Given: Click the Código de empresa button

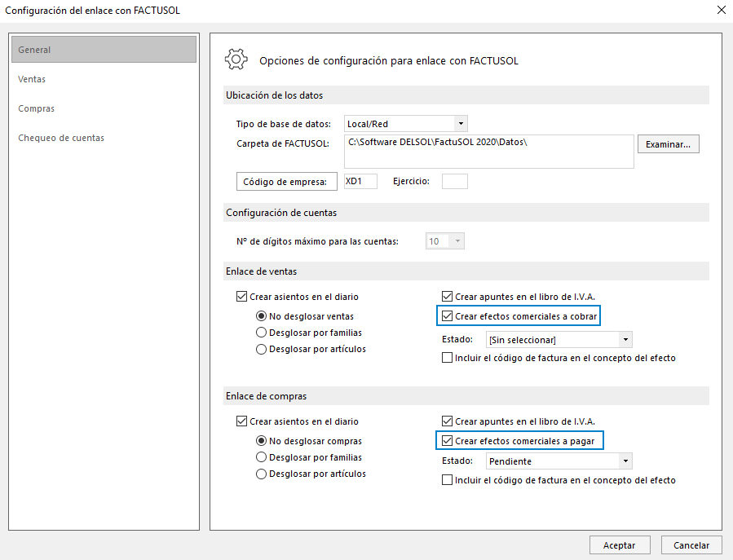Looking at the screenshot, I should [286, 182].
